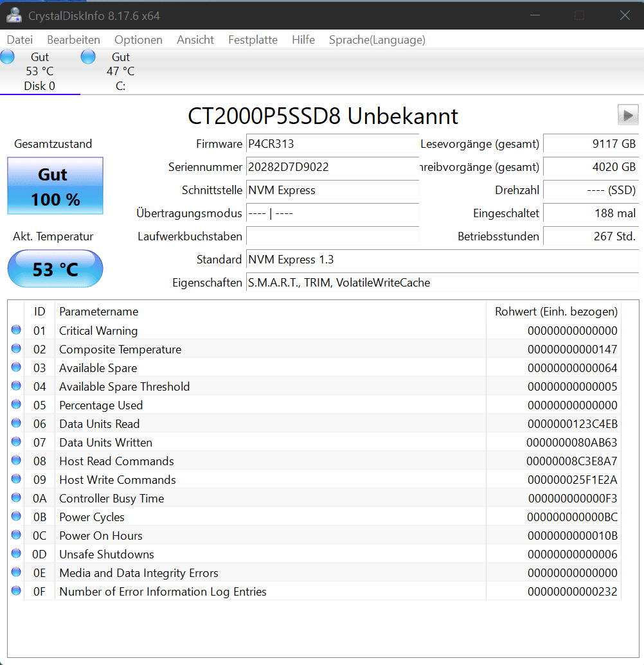Click status dot for Composite Temperature row
This screenshot has width=644, height=665.
click(x=16, y=348)
